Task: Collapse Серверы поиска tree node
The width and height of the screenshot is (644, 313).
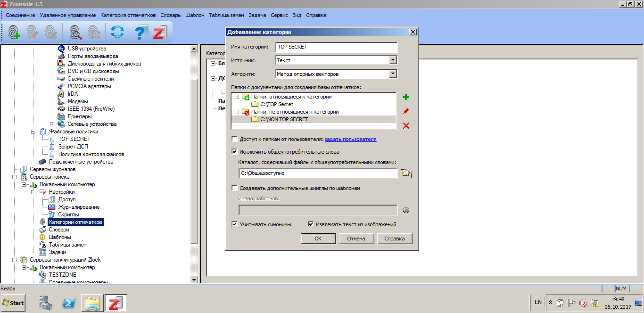Action: point(14,177)
